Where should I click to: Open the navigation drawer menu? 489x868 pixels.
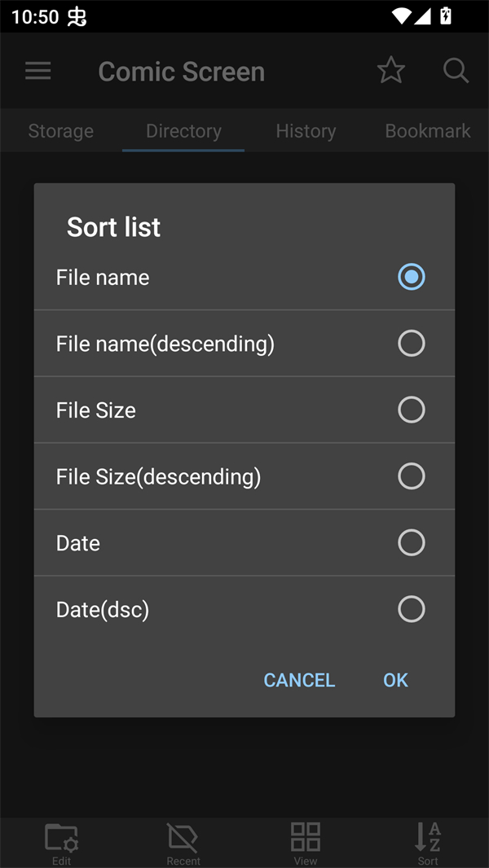(x=37, y=70)
